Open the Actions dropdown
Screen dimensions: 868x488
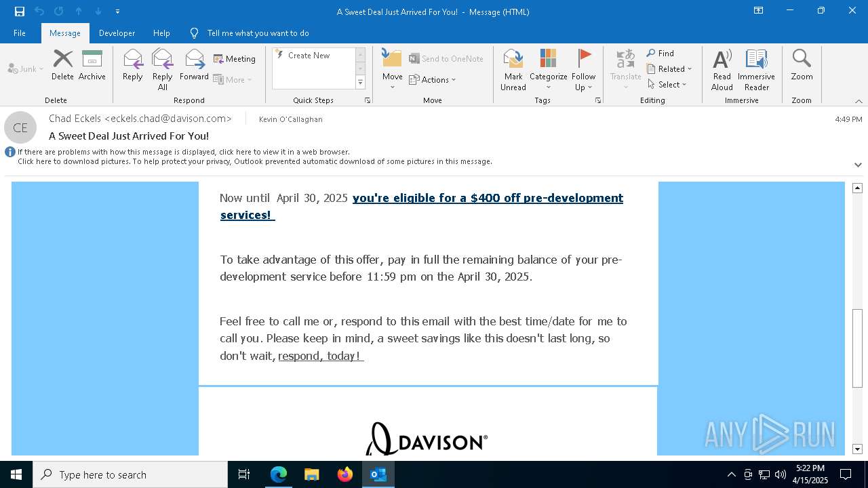[433, 80]
